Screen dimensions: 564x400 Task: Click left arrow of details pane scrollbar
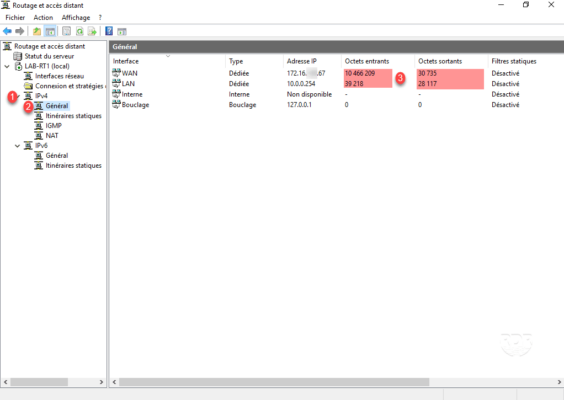click(x=114, y=382)
